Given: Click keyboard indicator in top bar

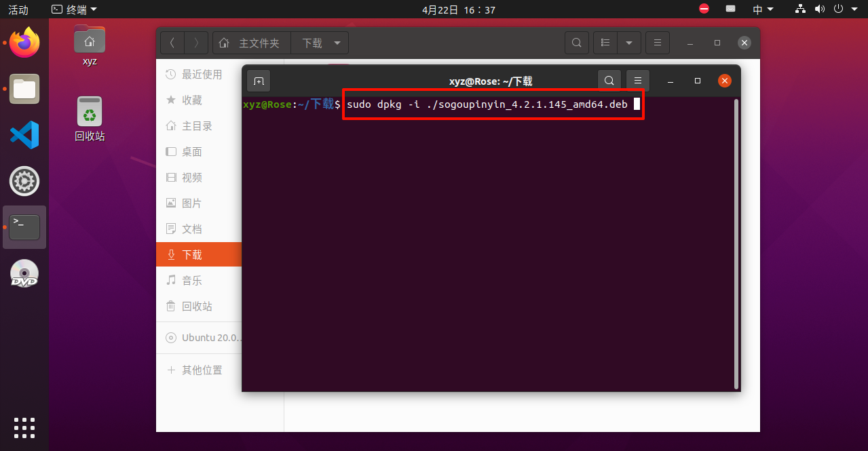Looking at the screenshot, I should (x=731, y=9).
